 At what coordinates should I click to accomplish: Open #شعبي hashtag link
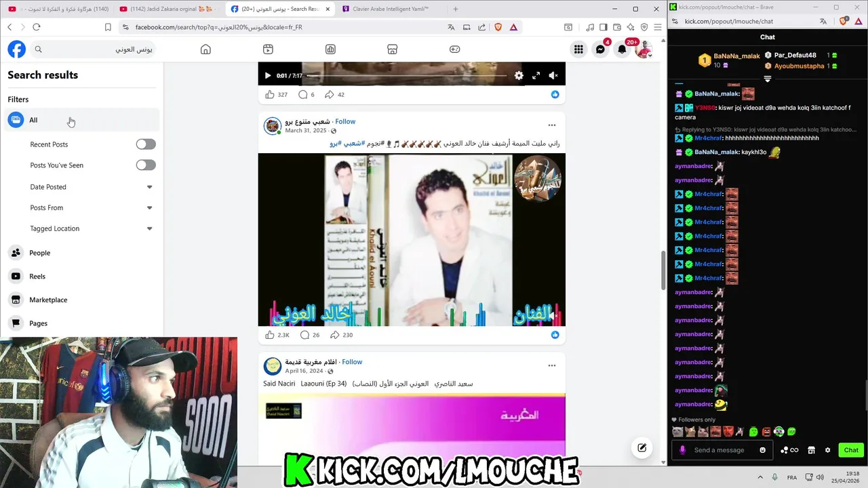(355, 144)
